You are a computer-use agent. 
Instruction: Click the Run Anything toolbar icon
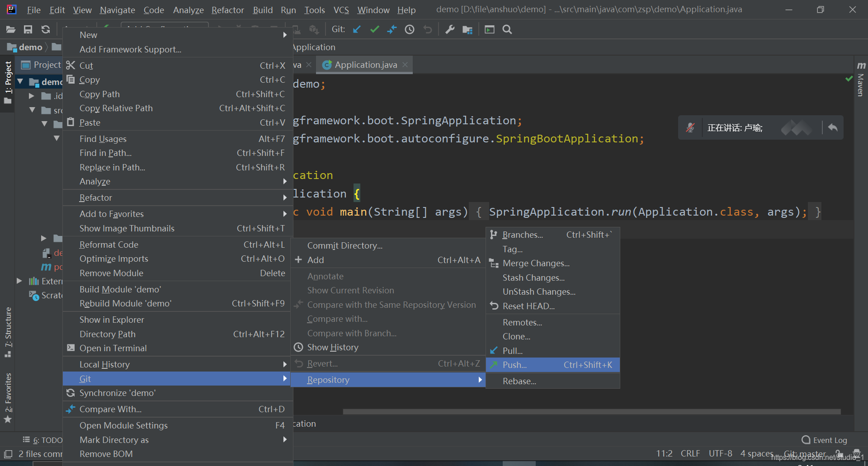(490, 29)
